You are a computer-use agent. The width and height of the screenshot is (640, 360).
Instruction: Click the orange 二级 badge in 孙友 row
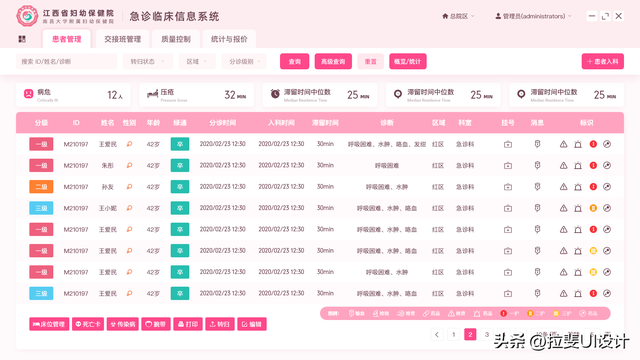click(41, 187)
